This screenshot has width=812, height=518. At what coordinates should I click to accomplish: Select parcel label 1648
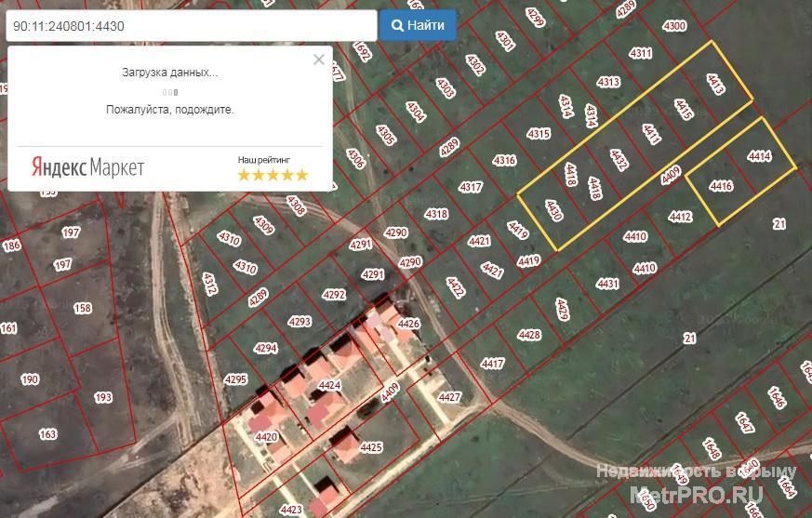(712, 449)
